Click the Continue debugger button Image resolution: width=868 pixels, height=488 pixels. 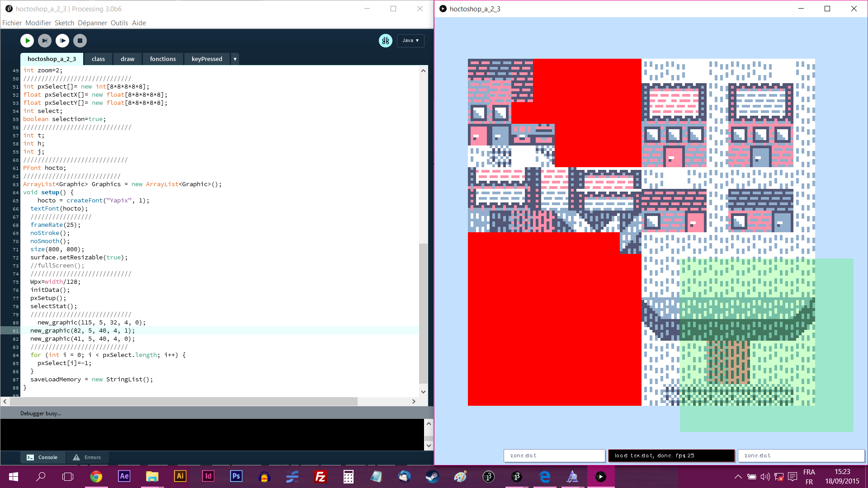pyautogui.click(x=62, y=41)
